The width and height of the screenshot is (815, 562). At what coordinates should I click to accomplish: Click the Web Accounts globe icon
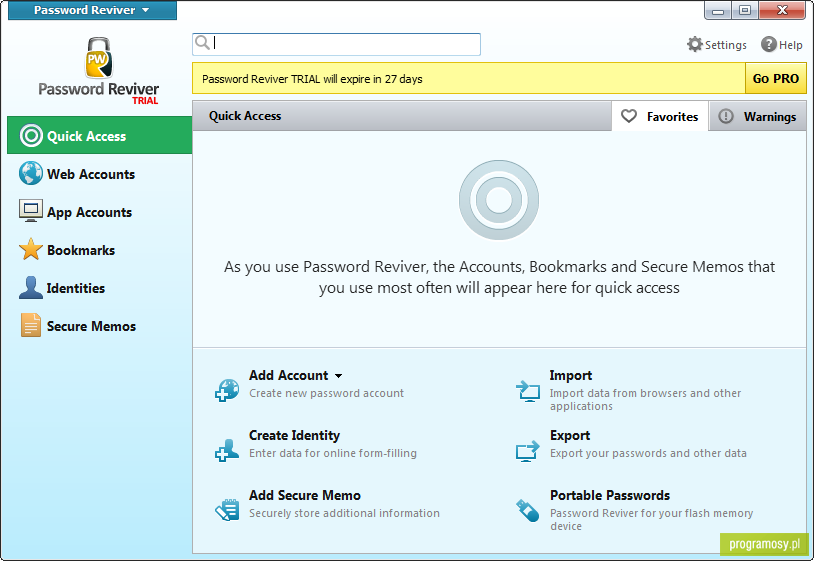(31, 174)
